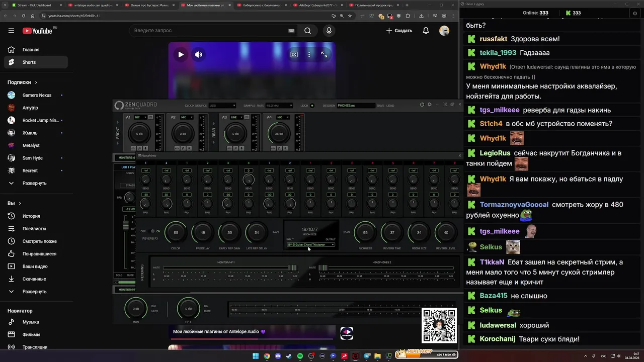This screenshot has height=362, width=644.
Task: Expand subscriptions list with Развернуть under Recrent
Action: pos(34,183)
